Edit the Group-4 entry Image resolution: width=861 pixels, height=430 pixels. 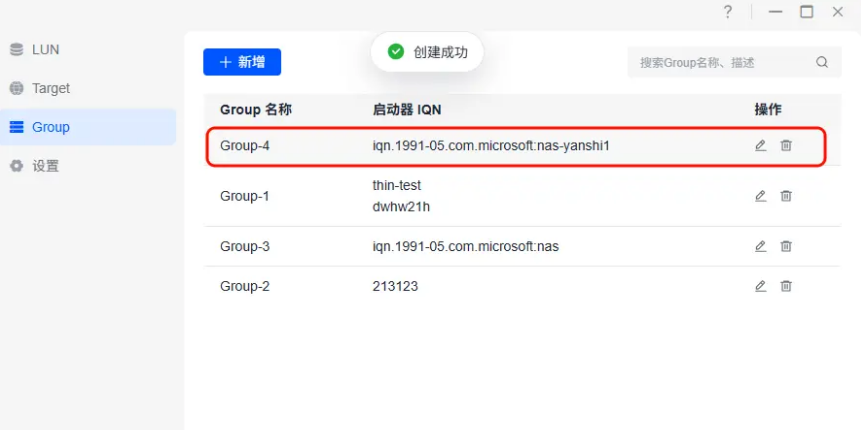point(760,145)
